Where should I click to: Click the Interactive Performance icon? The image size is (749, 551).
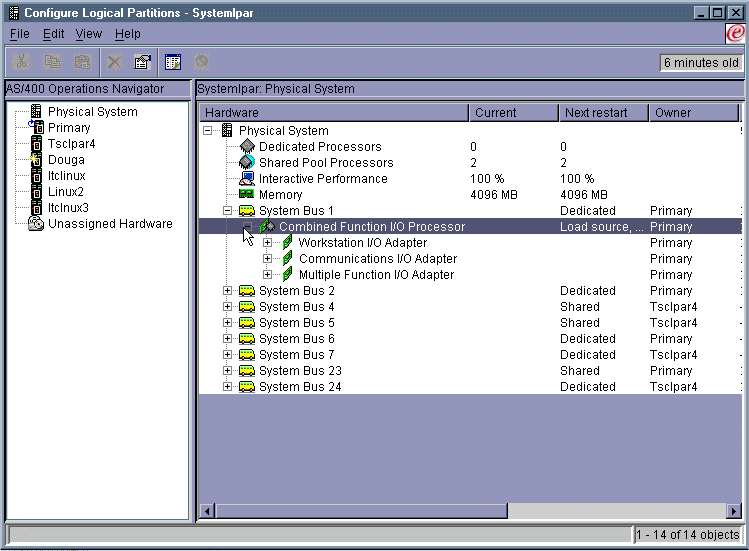[x=247, y=179]
